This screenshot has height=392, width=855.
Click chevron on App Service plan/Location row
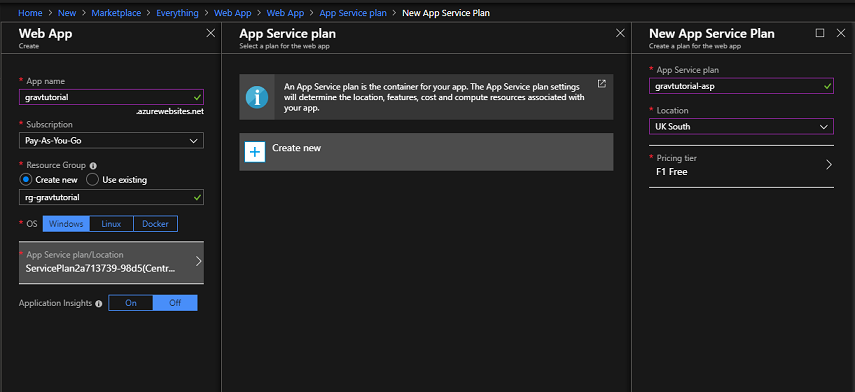tap(198, 261)
